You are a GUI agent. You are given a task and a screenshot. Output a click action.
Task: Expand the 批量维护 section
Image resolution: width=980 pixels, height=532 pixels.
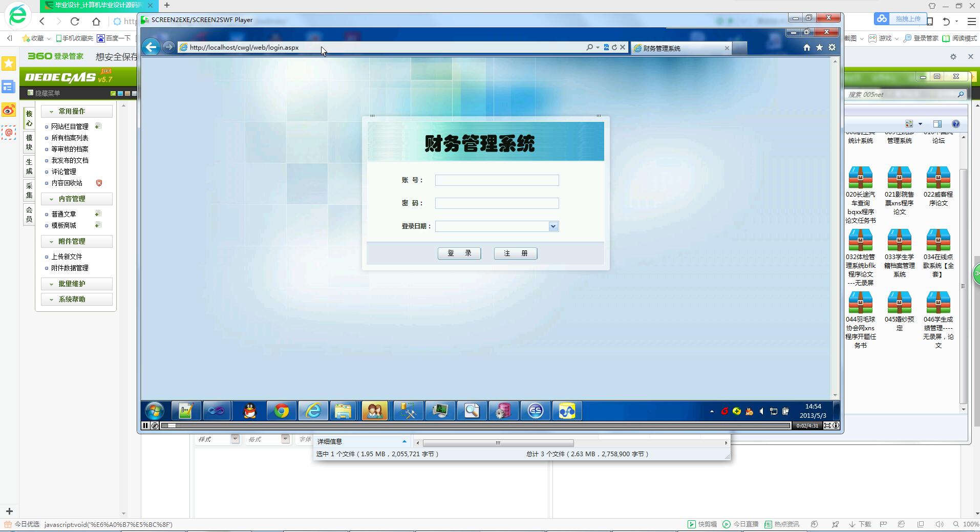pyautogui.click(x=77, y=284)
